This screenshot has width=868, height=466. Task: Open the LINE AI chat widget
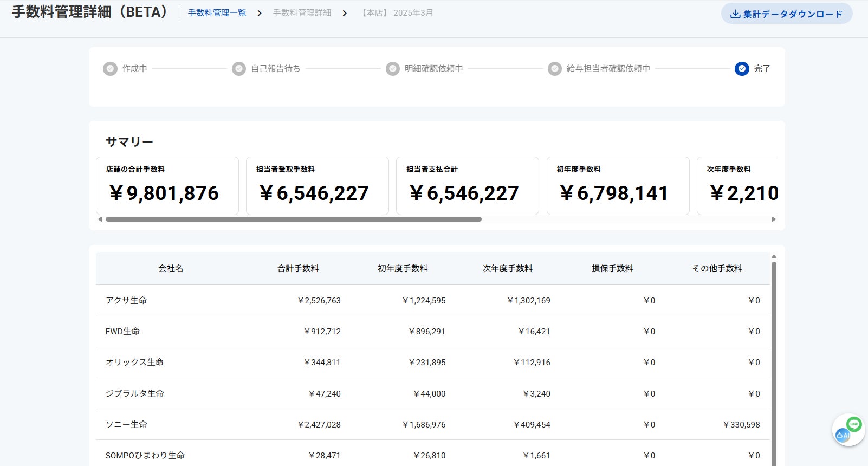[x=848, y=430]
